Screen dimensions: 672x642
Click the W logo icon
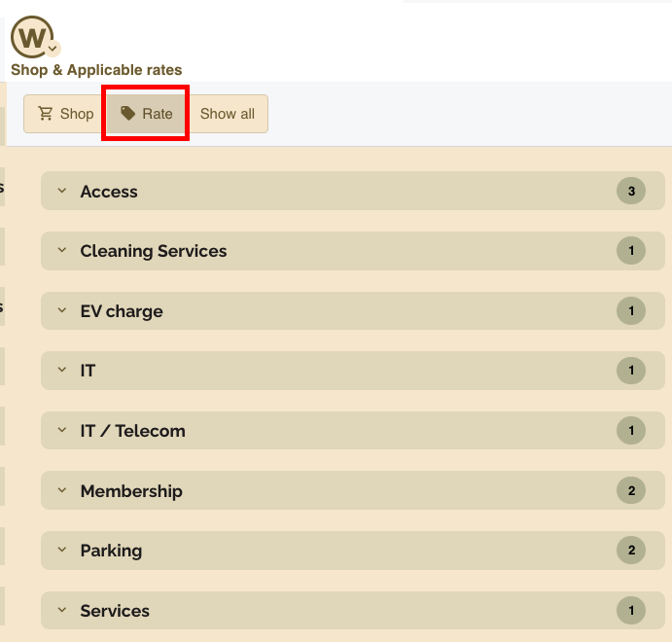(31, 37)
